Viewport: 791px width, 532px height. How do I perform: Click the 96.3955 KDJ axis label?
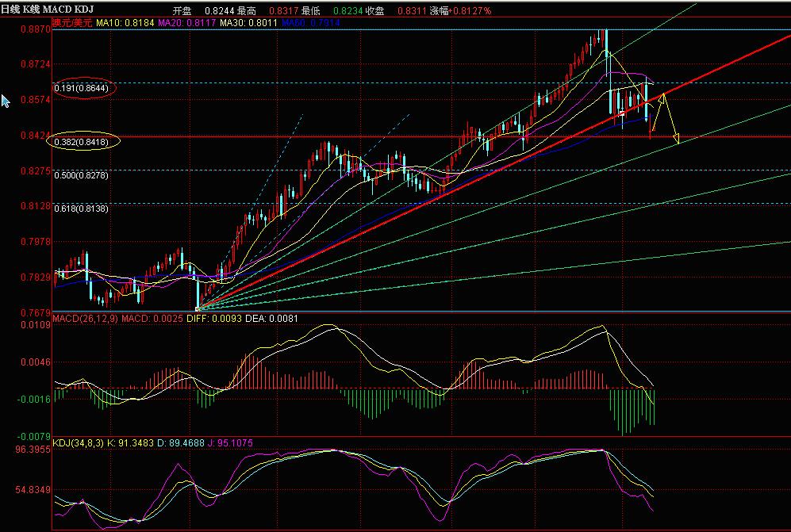pos(33,450)
